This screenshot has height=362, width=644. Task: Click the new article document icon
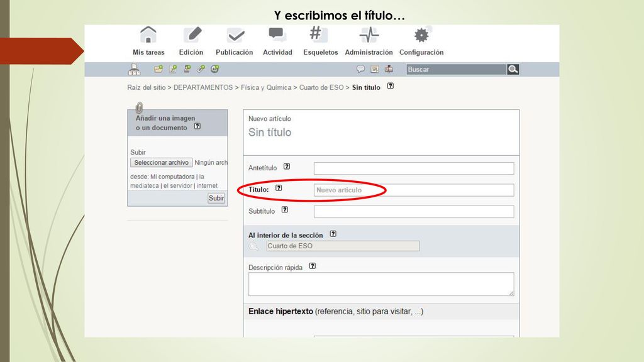click(x=173, y=69)
